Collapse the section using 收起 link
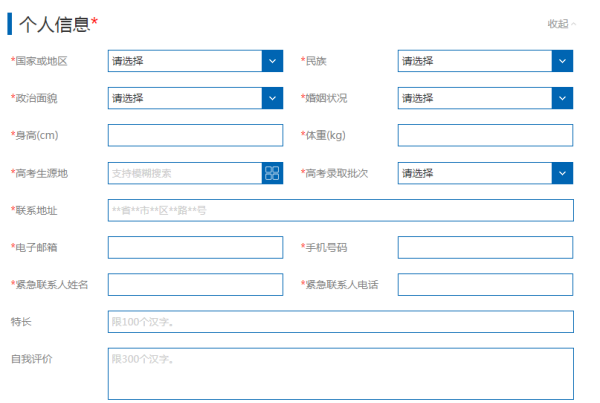600x403 pixels. click(x=561, y=24)
